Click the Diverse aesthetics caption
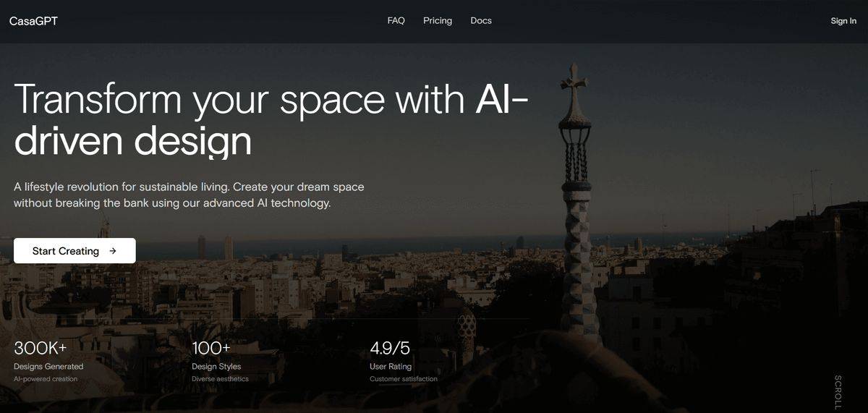 220,379
